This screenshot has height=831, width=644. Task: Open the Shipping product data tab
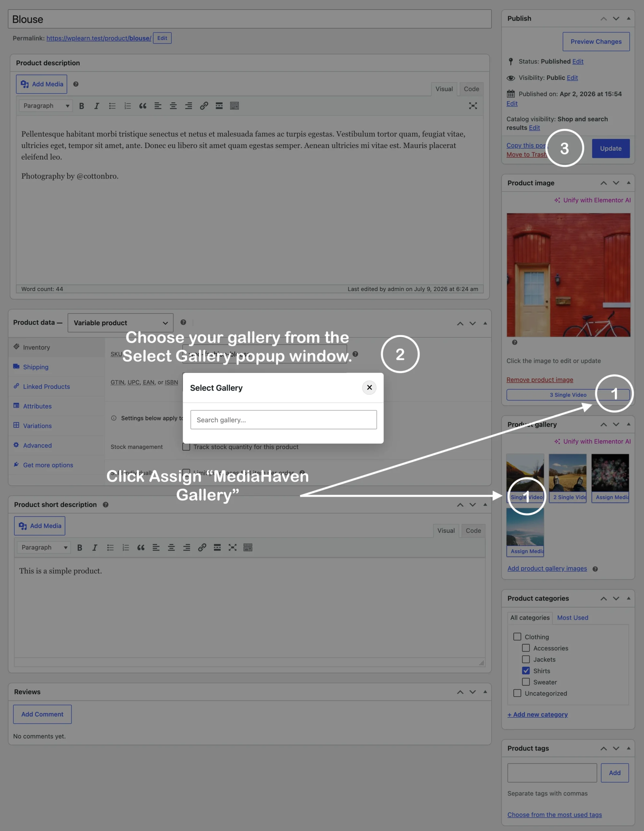36,367
